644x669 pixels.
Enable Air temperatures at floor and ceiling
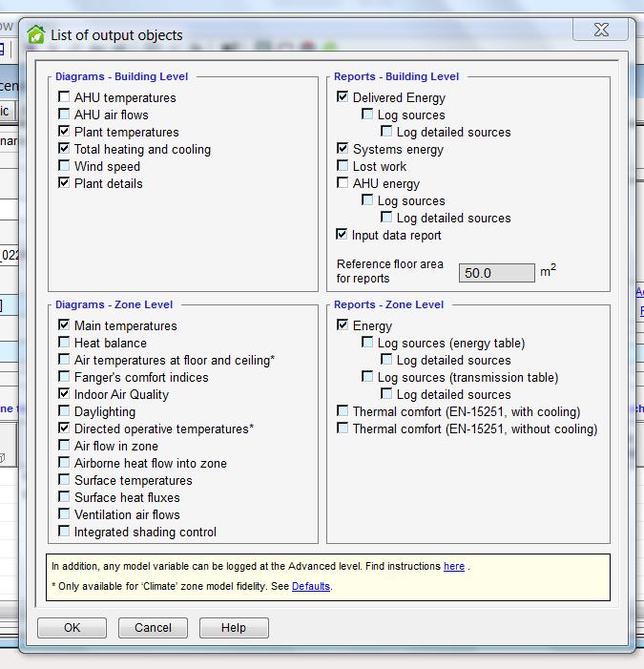(x=64, y=359)
